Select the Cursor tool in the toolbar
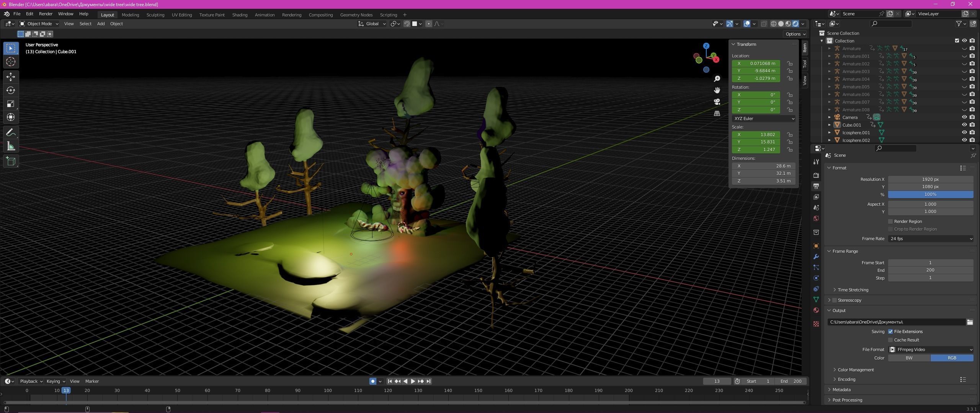The height and width of the screenshot is (413, 980). [11, 62]
